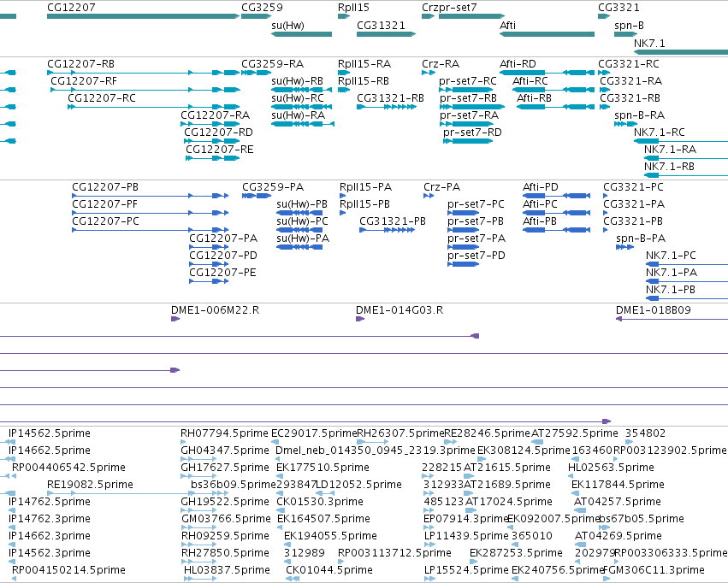Click transcript Afti-RB label

point(534,98)
